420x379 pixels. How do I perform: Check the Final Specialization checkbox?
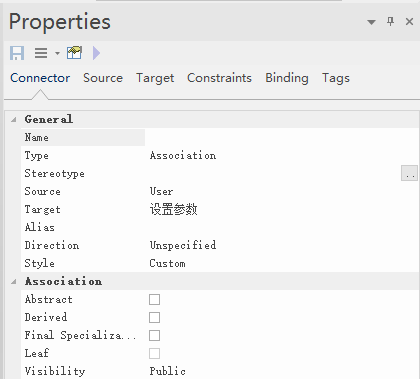(x=154, y=335)
